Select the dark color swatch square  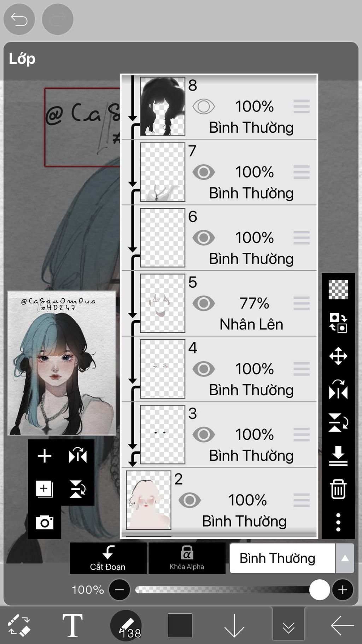180,626
